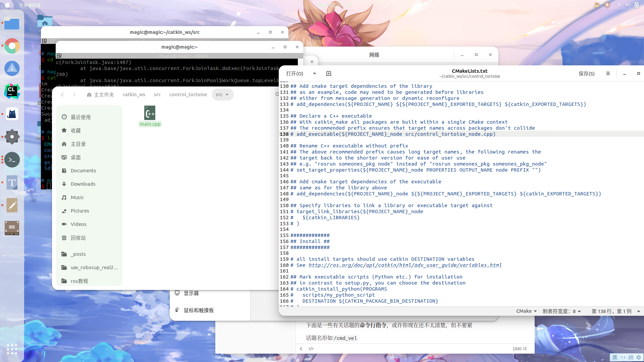644x362 pixels.
Task: Toggle the input method 英 indicator
Action: pyautogui.click(x=614, y=357)
